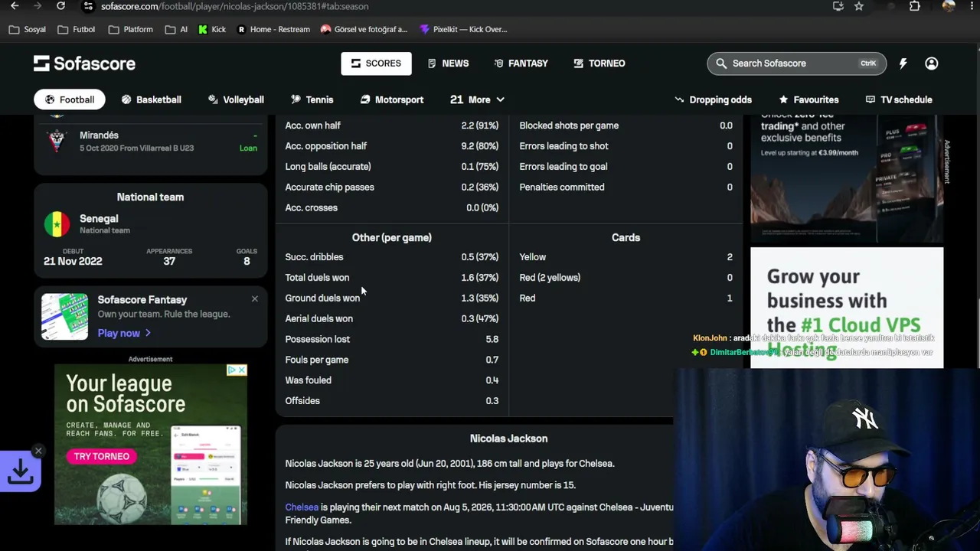Click the 'Red (2 yellows)' card label
Image resolution: width=980 pixels, height=551 pixels.
(x=550, y=278)
